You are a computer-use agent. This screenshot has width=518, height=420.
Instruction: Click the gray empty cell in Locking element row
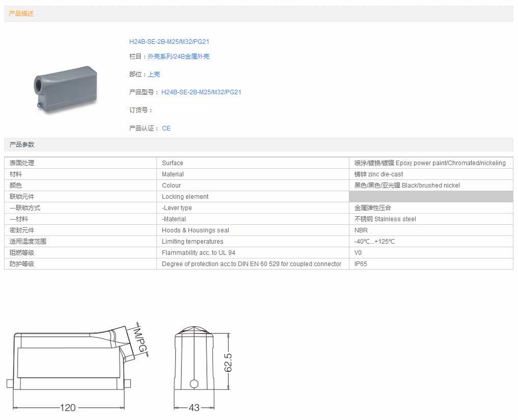(430, 197)
